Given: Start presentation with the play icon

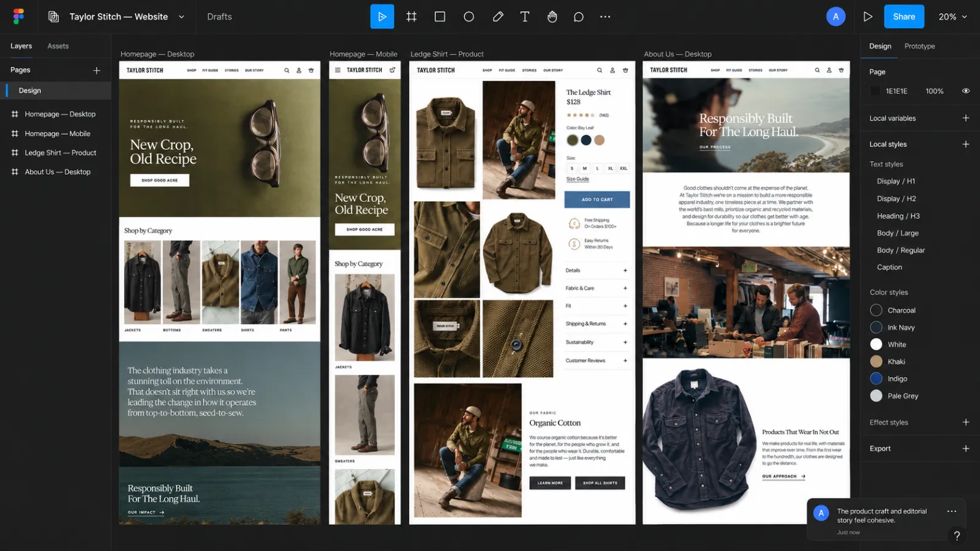Looking at the screenshot, I should click(x=867, y=17).
